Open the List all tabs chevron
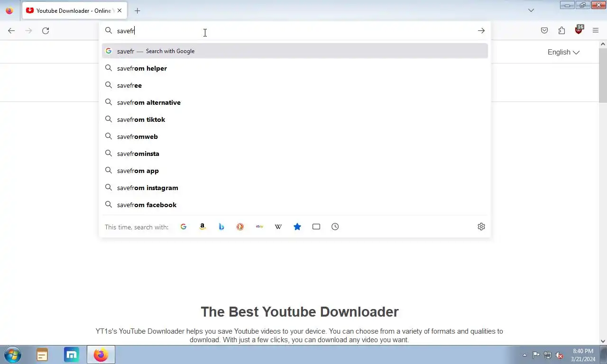This screenshot has width=607, height=364. point(531,10)
